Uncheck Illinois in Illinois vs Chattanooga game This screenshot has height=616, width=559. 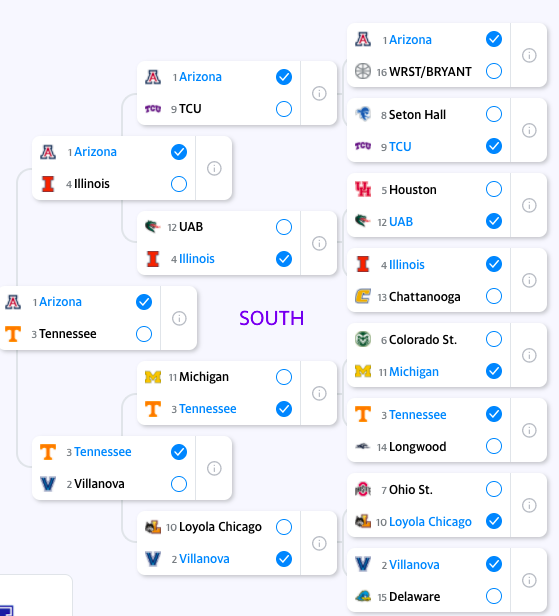tap(494, 264)
